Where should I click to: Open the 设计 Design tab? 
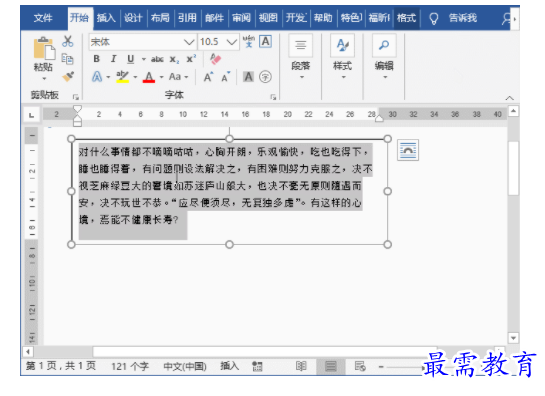pos(133,18)
